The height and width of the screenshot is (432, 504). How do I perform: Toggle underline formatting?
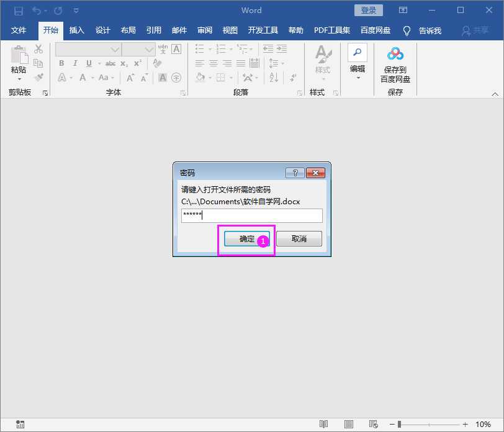click(88, 63)
